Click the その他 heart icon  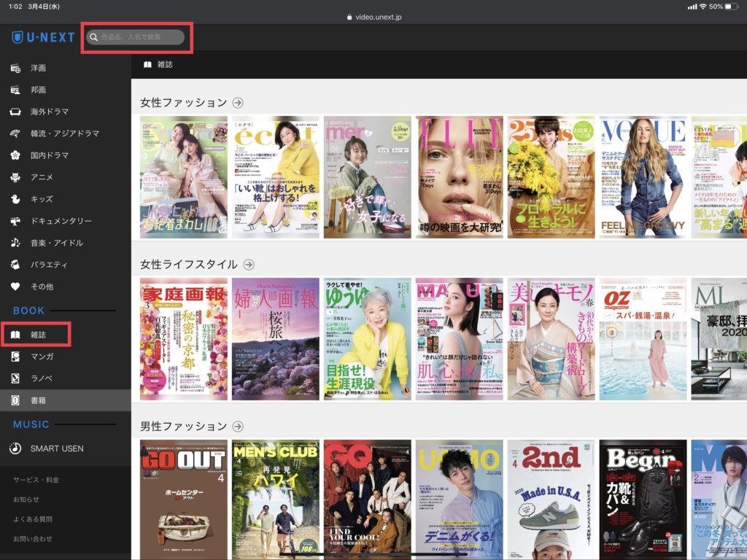(15, 287)
